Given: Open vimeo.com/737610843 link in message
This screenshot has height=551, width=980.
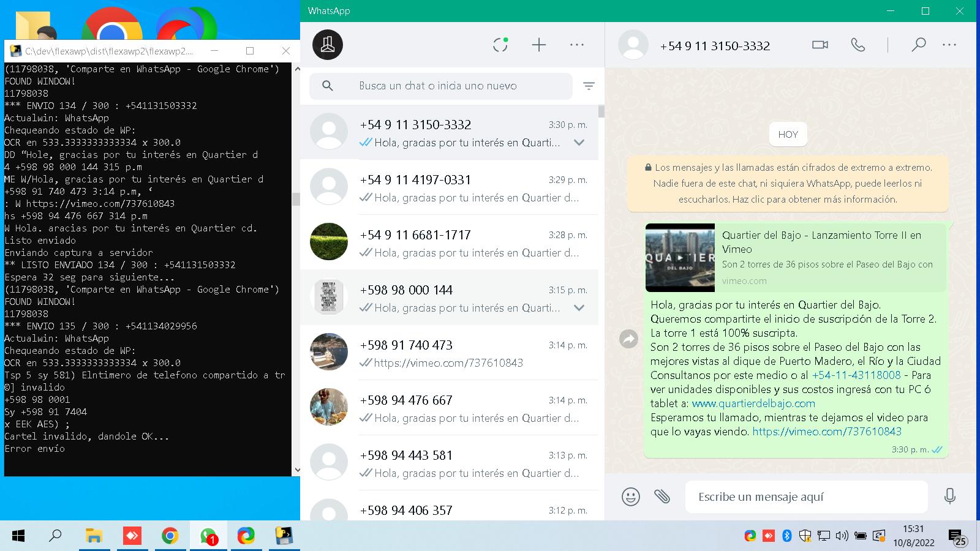Looking at the screenshot, I should coord(827,432).
